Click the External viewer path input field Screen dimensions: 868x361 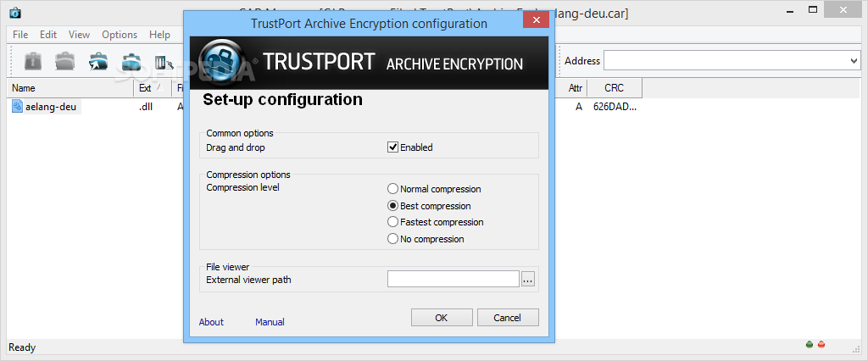click(x=453, y=279)
